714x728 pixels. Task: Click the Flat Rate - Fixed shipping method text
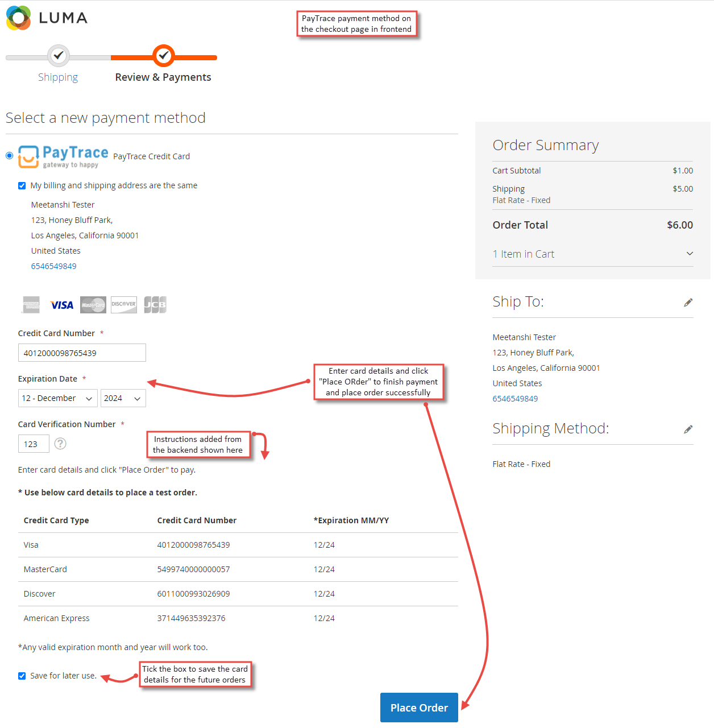click(522, 464)
